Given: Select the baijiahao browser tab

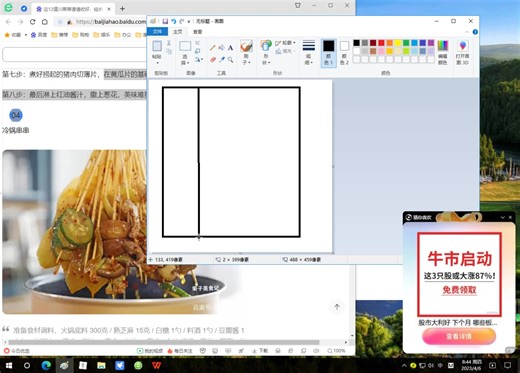Looking at the screenshot, I should tap(73, 9).
